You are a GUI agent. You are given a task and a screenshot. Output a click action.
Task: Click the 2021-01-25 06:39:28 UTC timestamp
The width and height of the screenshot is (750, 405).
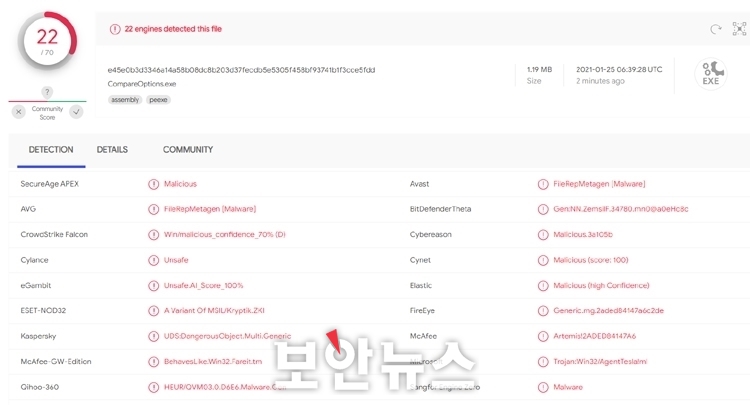[619, 69]
